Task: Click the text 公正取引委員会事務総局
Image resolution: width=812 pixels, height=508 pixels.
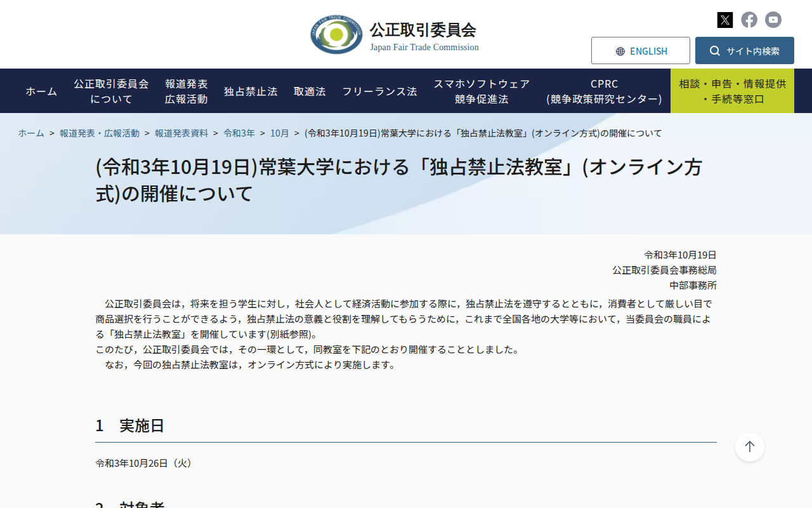Action: click(x=664, y=270)
